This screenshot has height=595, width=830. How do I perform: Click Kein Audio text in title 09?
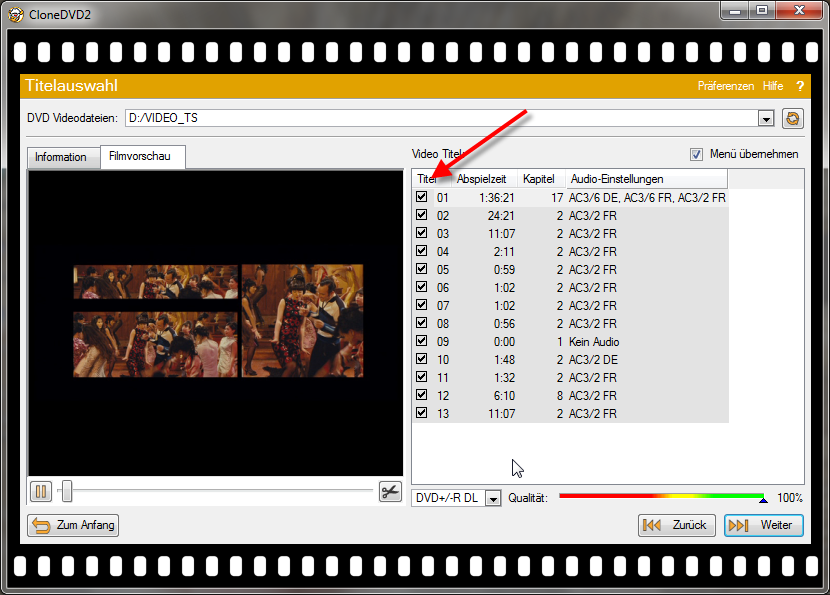(x=594, y=342)
